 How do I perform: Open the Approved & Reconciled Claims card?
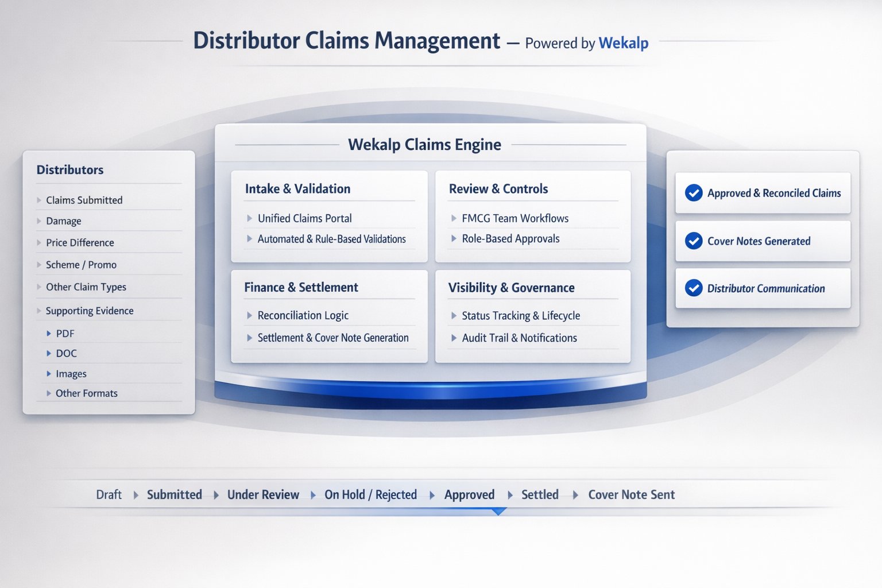pyautogui.click(x=763, y=193)
